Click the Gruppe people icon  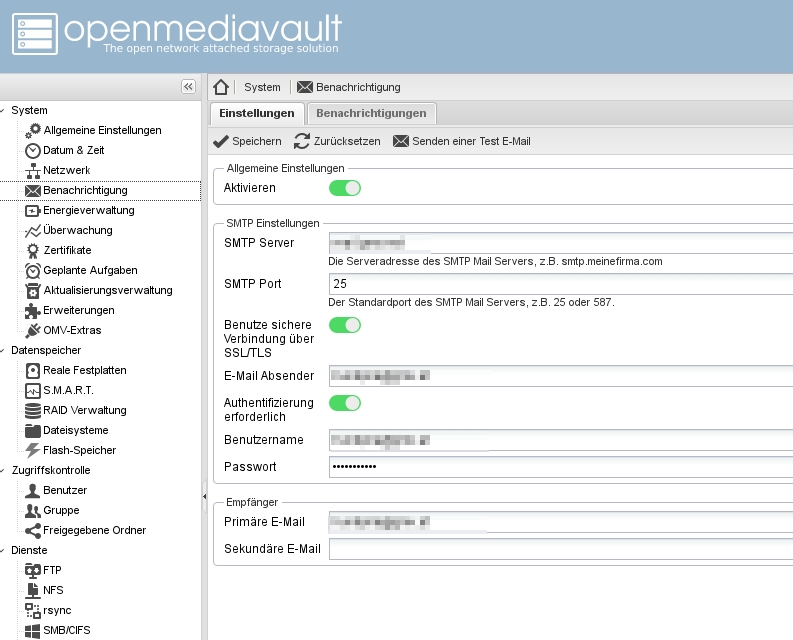pos(33,510)
